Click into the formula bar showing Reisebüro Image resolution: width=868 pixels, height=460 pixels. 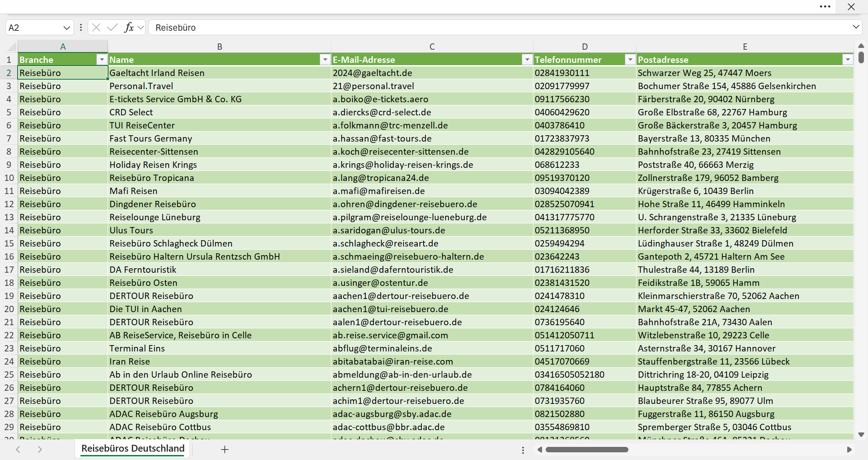(500, 28)
